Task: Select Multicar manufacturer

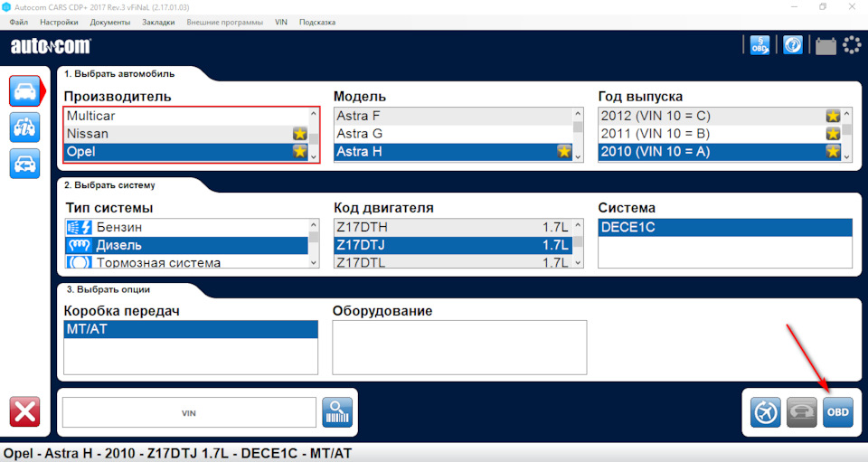Action: click(x=186, y=116)
